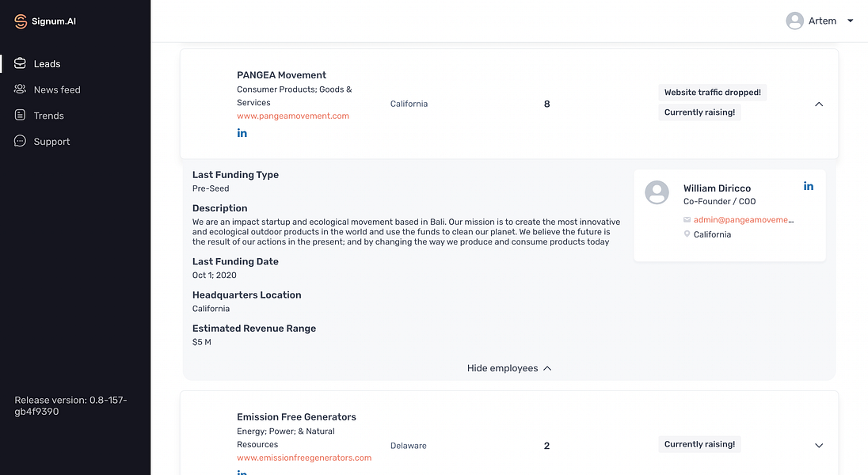This screenshot has height=475, width=868.
Task: Visit www.pangeamovement.com link
Action: click(x=293, y=116)
